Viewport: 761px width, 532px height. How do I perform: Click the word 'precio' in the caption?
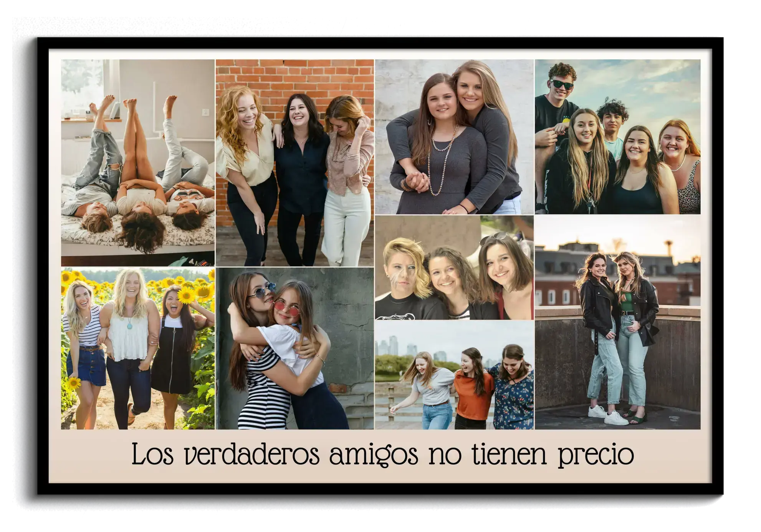click(x=595, y=455)
